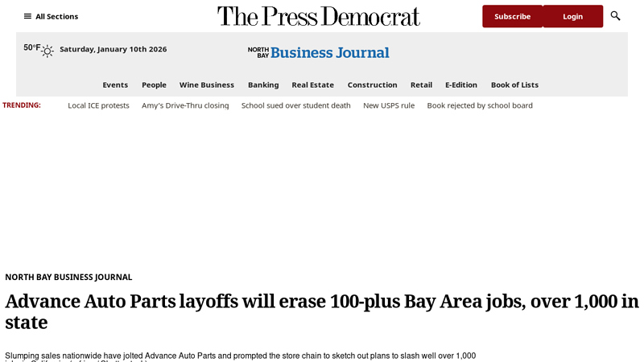The image size is (644, 362).
Task: Click the Subscribe button
Action: (x=512, y=16)
